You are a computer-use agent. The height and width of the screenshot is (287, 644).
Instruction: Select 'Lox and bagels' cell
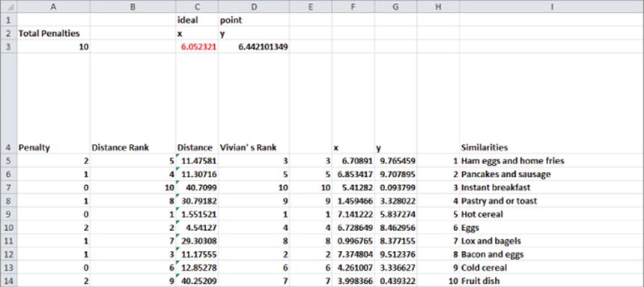point(552,241)
